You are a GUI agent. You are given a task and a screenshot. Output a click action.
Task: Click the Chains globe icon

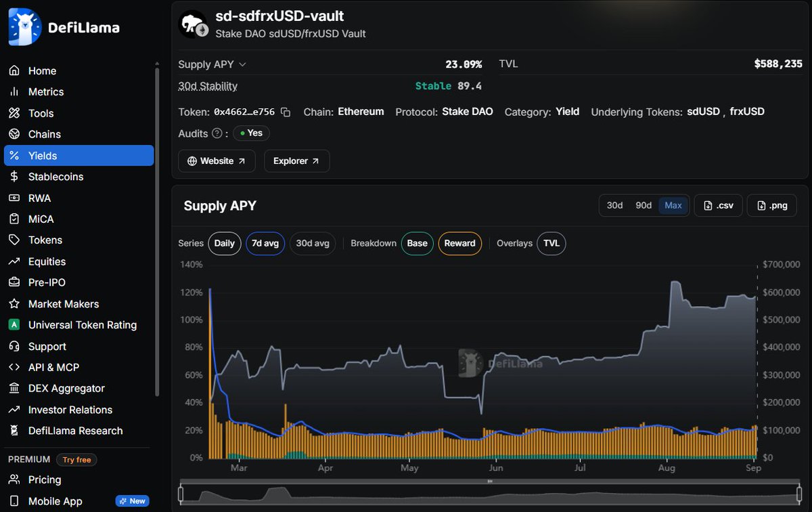click(14, 134)
